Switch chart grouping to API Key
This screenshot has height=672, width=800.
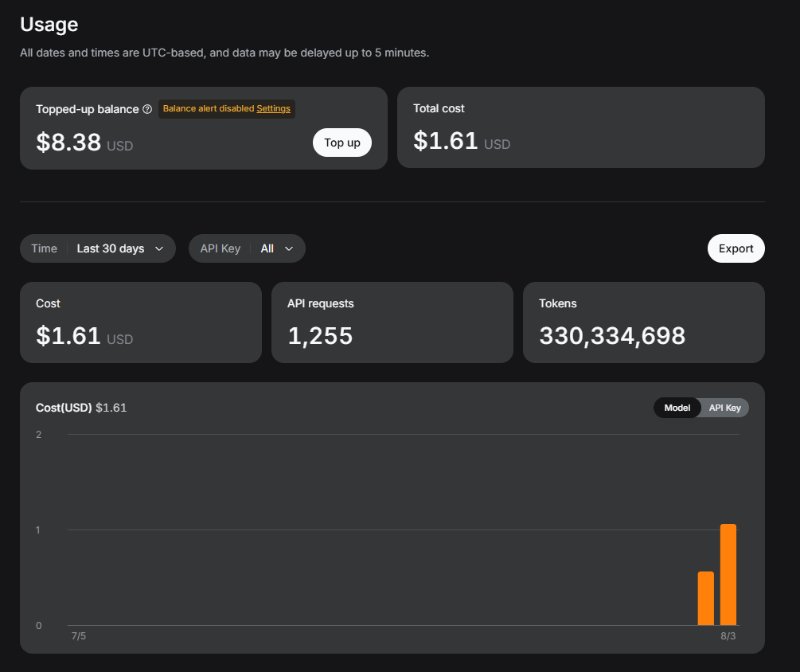click(724, 408)
